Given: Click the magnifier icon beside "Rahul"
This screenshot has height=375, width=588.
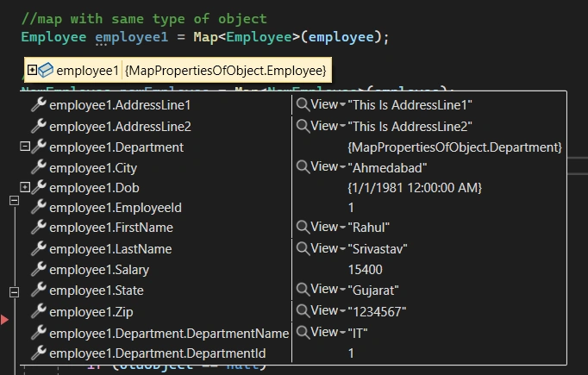Looking at the screenshot, I should point(303,227).
